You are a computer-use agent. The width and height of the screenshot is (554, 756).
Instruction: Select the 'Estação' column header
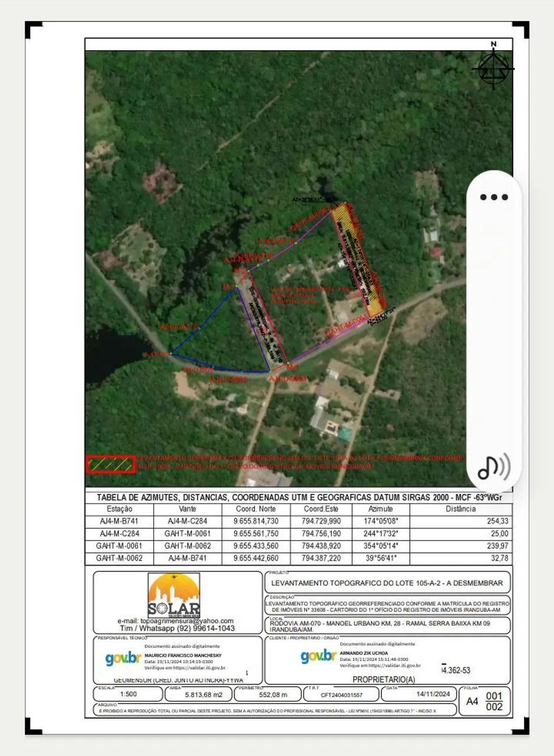pos(119,509)
